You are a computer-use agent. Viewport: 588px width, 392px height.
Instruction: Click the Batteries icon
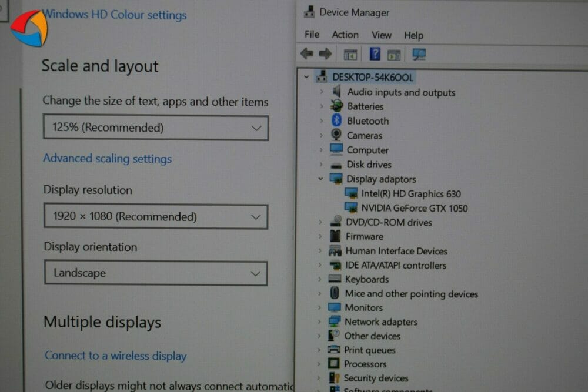click(337, 106)
